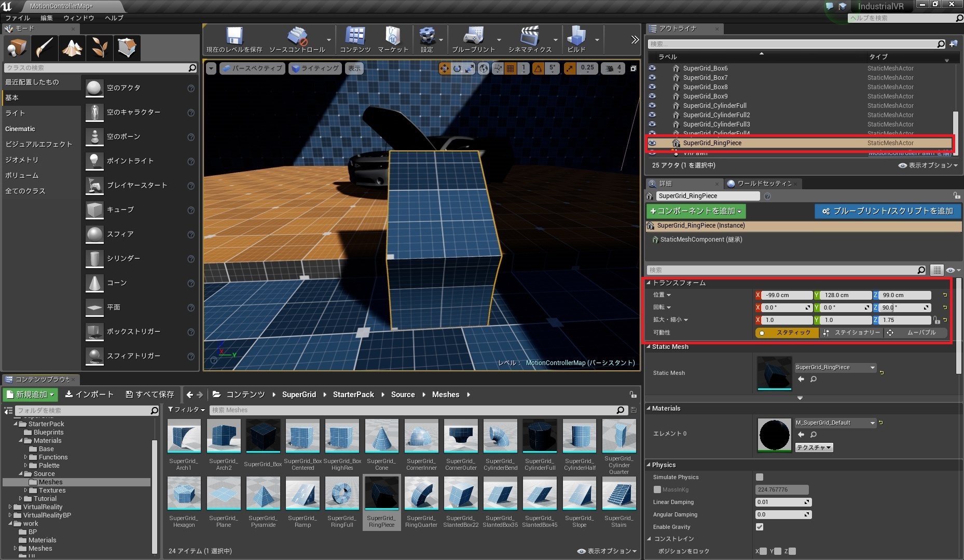
Task: Open the viewport options dropdown arrow
Action: [211, 68]
